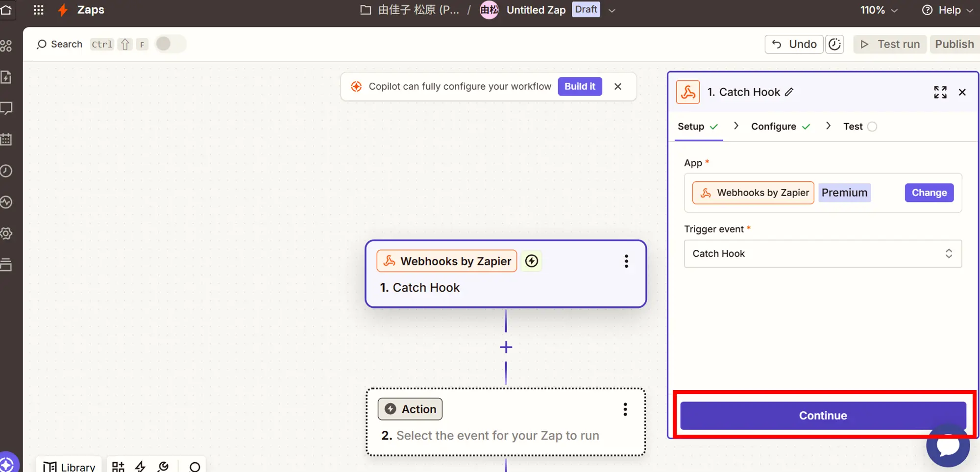Click the plus icon to add step
The width and height of the screenshot is (980, 472).
pos(506,348)
